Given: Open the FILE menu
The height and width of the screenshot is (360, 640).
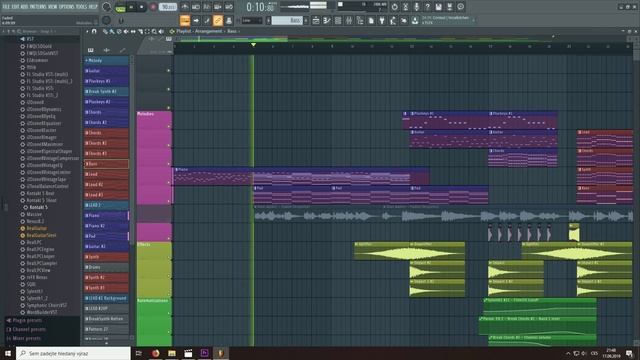Looking at the screenshot, I should click(x=6, y=7).
